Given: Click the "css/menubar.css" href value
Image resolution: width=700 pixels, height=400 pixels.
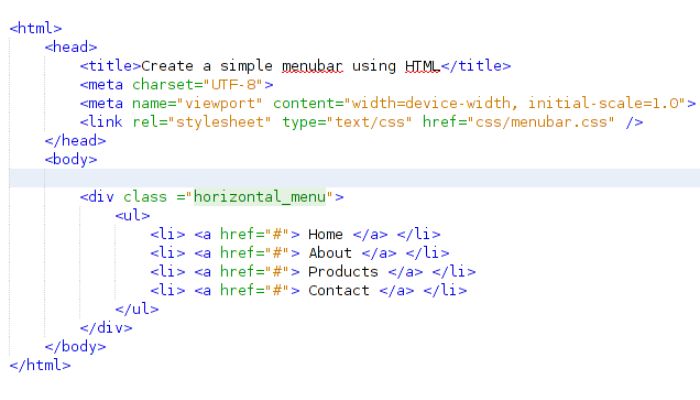Looking at the screenshot, I should [541, 122].
